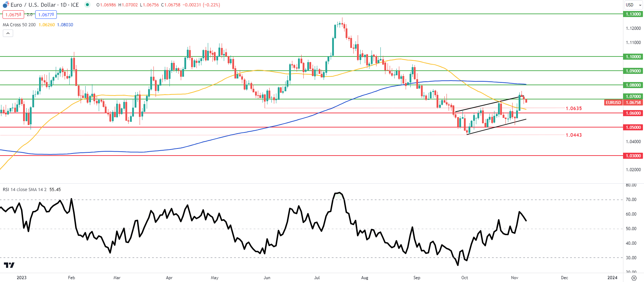Viewport: 644px width, 282px height.
Task: Click the 1.08000 green price label
Action: pos(633,85)
